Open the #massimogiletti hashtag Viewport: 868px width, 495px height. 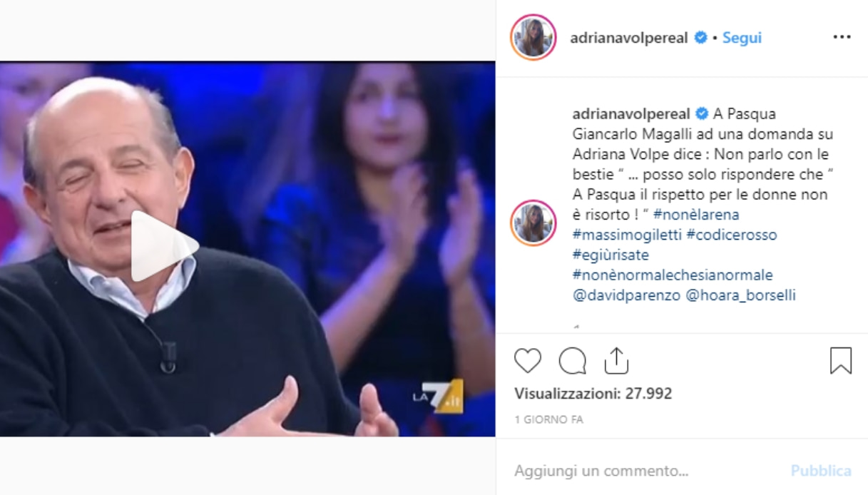coord(628,235)
